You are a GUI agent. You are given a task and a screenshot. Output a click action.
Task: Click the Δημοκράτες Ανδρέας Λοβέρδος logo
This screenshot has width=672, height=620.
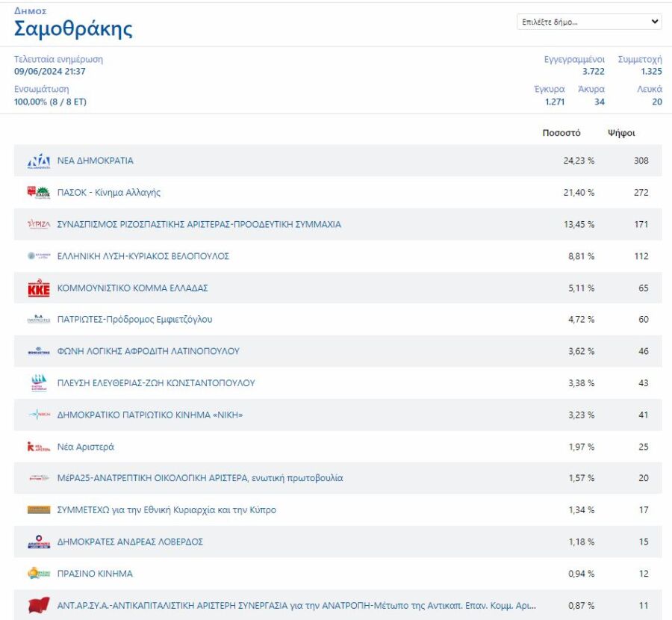pyautogui.click(x=38, y=542)
